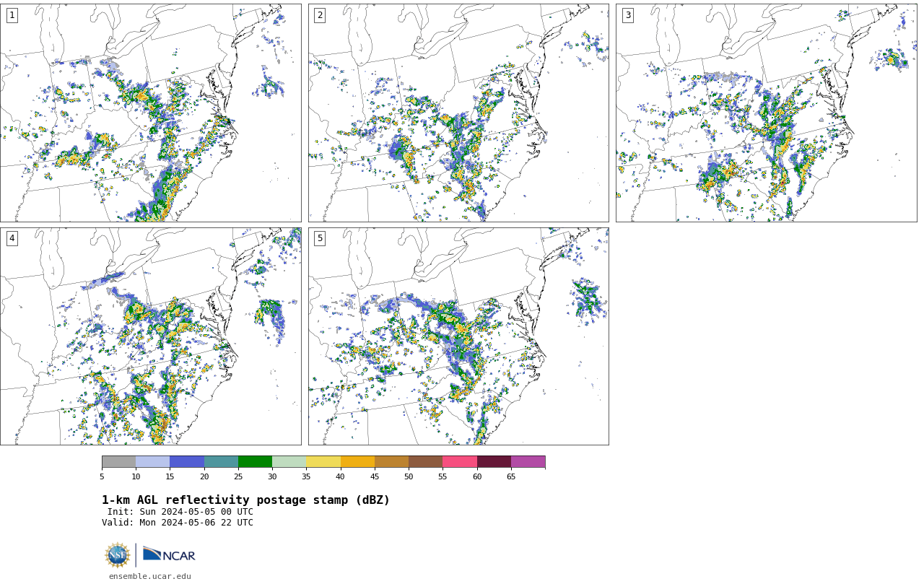Click the number label in panel 4

tap(12, 238)
